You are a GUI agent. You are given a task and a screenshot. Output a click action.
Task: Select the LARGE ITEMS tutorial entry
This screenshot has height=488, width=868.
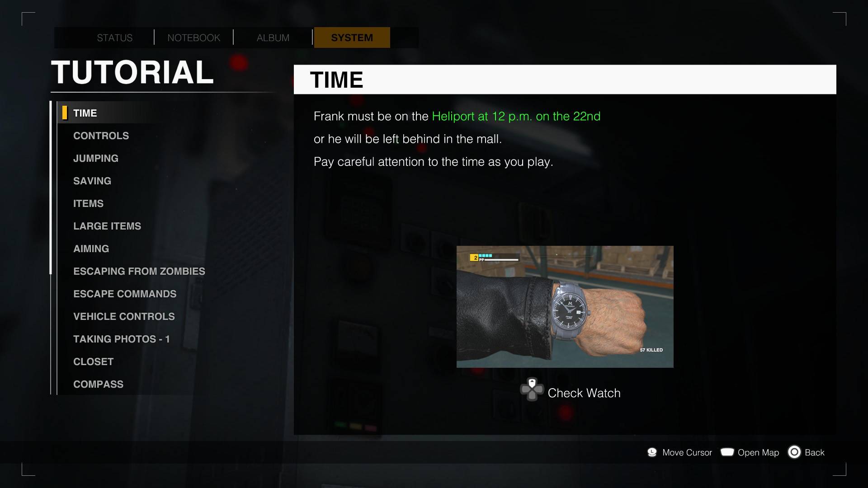(x=107, y=226)
